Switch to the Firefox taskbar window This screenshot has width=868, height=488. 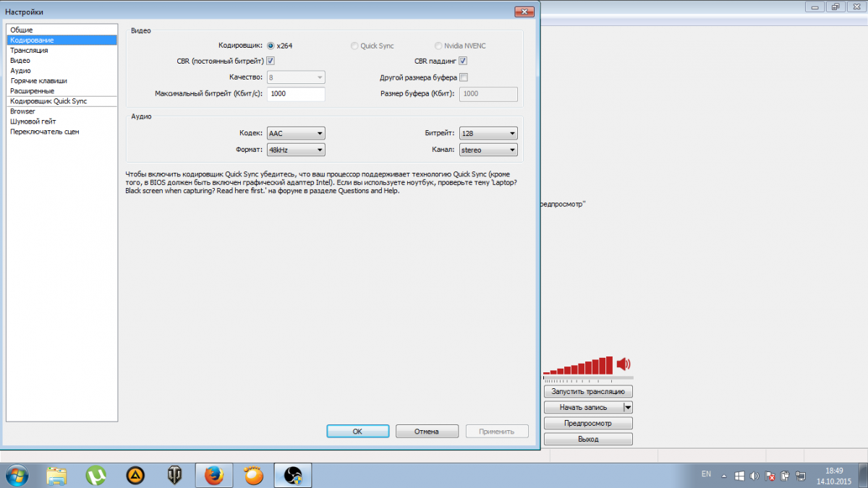click(213, 475)
